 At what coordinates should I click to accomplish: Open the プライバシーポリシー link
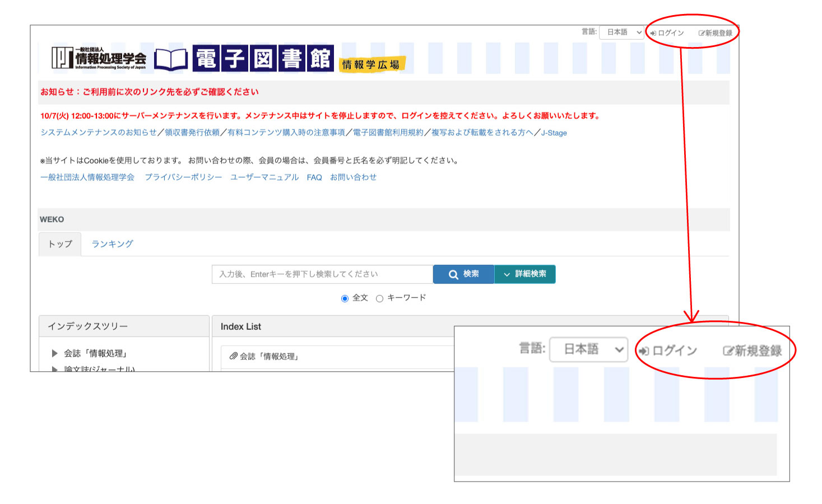point(183,178)
